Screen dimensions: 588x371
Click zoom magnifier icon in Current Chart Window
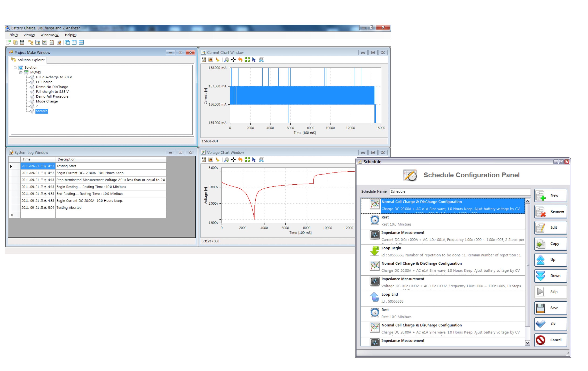click(x=226, y=60)
